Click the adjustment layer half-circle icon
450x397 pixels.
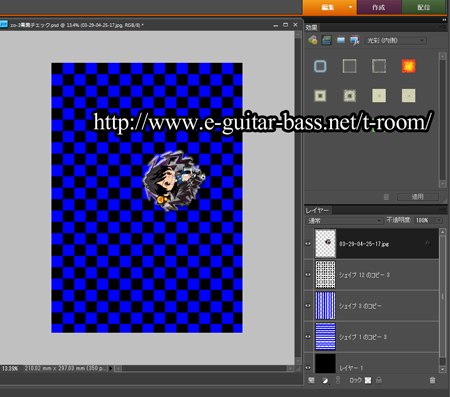pos(325,380)
